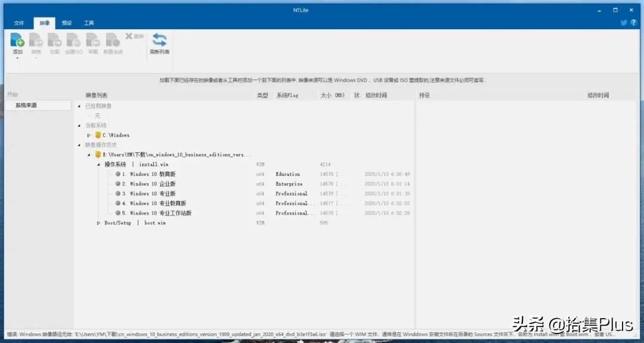Select the Windows 10 教育版 row
Screen dimensions: 644x343
[x=244, y=174]
